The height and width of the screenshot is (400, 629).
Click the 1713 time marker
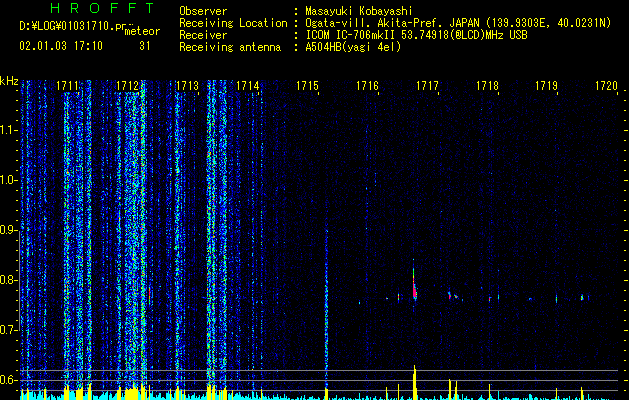pos(187,86)
